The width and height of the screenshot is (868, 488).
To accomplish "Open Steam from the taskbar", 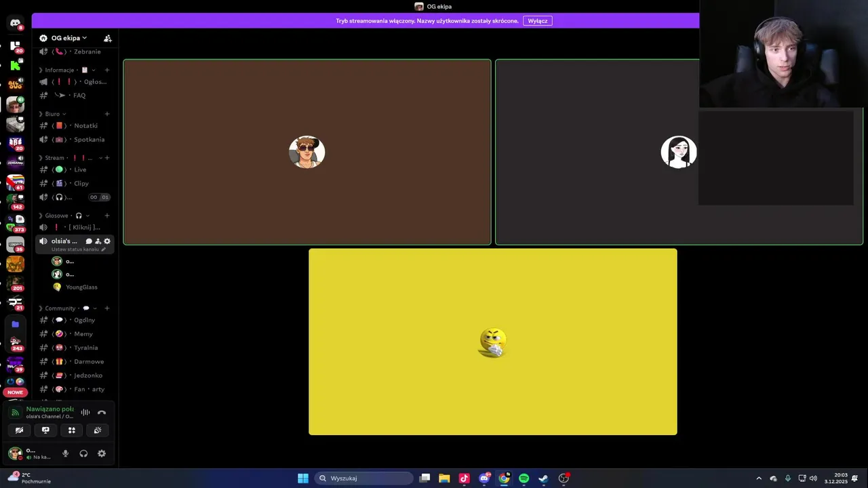I will pos(543,479).
